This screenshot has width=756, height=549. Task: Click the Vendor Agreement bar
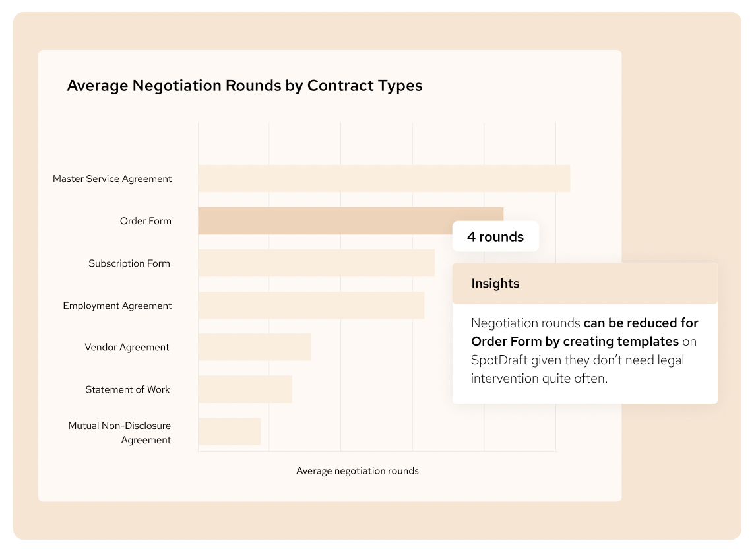click(255, 347)
